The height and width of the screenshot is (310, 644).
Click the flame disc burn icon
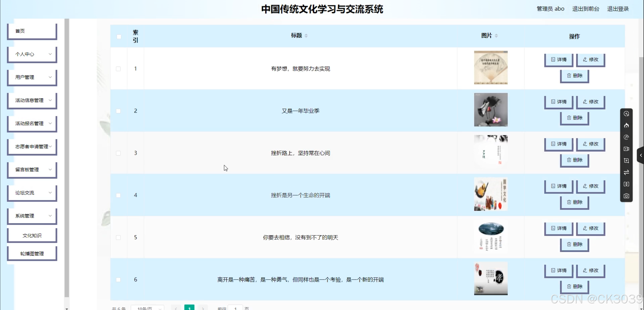coord(626,125)
